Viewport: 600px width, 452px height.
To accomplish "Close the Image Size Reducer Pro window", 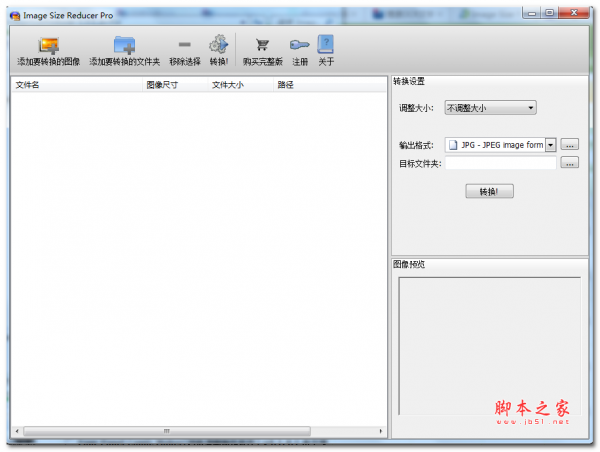I will (574, 13).
